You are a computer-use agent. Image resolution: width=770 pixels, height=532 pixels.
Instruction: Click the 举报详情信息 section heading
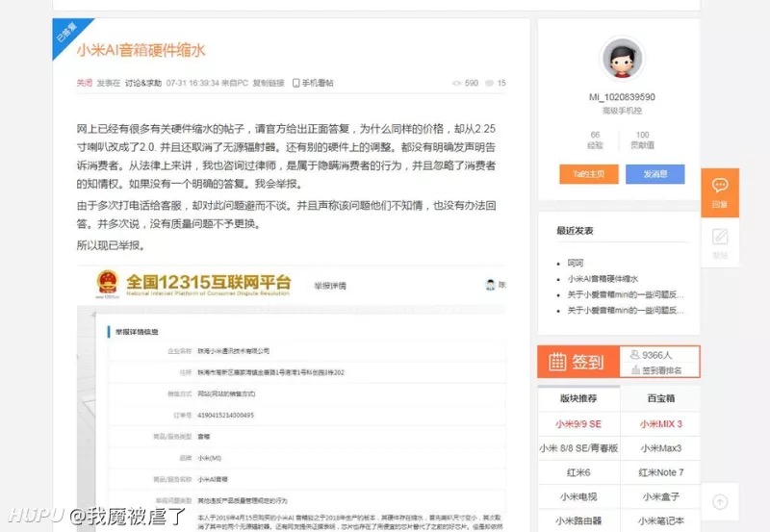coord(137,332)
